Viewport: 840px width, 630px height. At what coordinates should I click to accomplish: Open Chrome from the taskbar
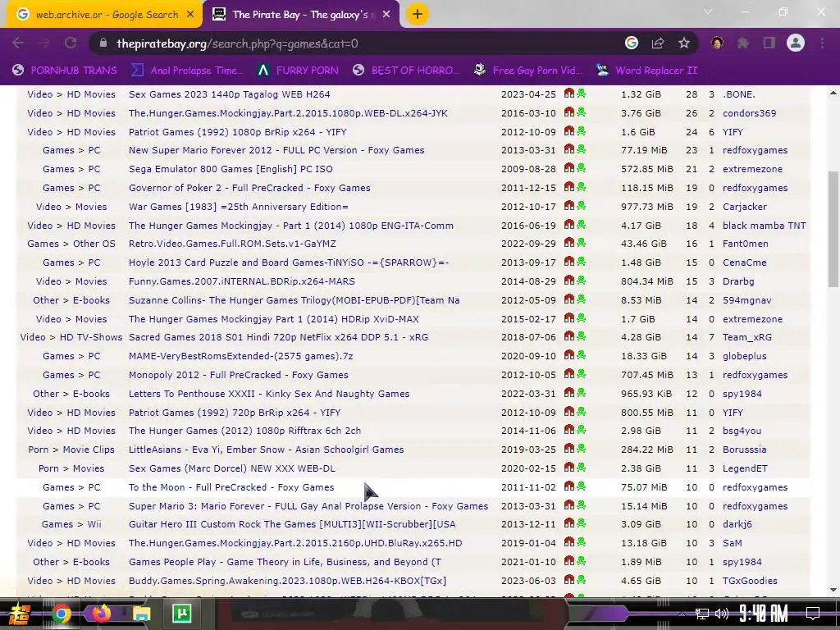click(x=61, y=614)
